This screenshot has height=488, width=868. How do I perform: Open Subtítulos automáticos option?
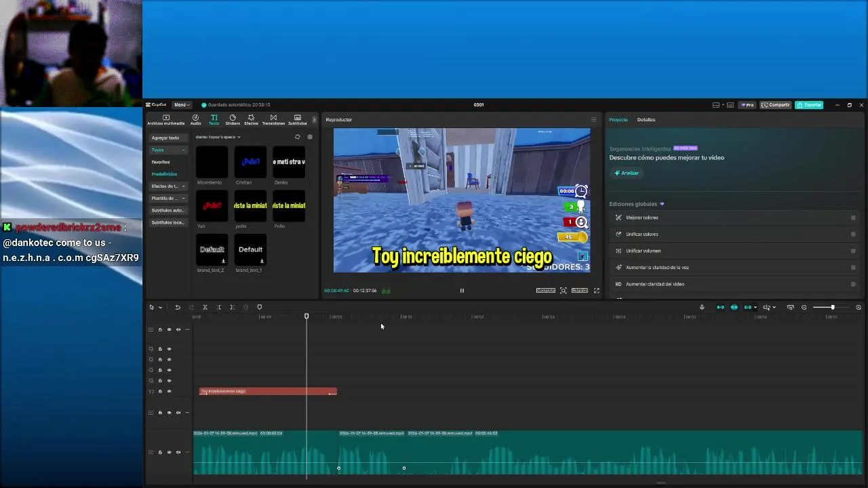pyautogui.click(x=167, y=210)
